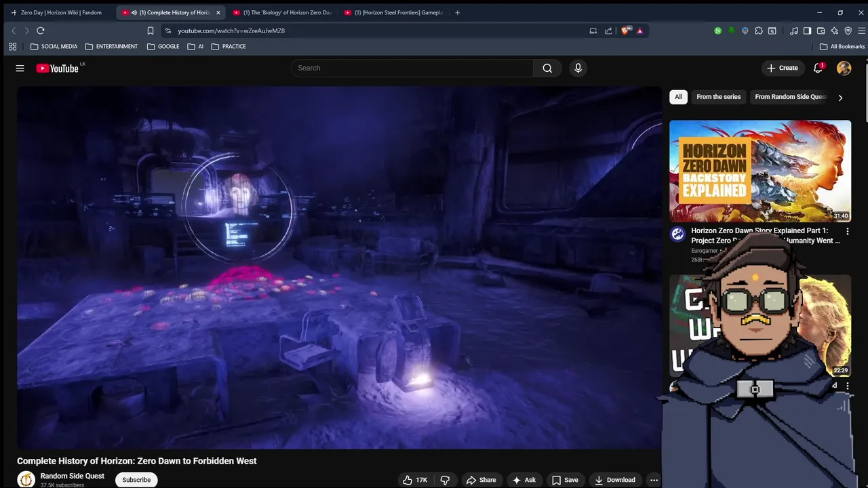Open Brave VPN shield icon

(848, 30)
